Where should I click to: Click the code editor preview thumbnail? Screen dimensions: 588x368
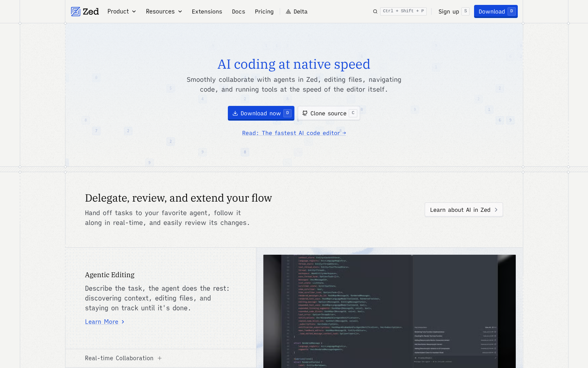[x=390, y=311]
